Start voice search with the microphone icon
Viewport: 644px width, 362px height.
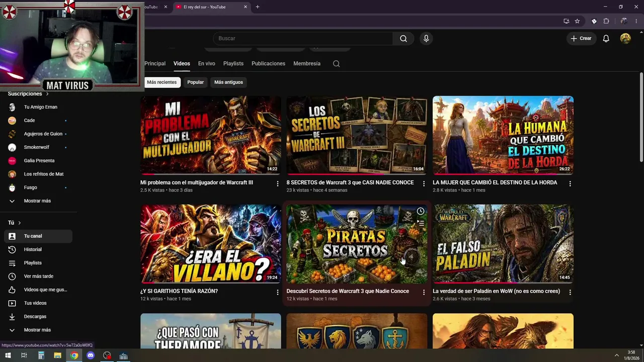[426, 39]
